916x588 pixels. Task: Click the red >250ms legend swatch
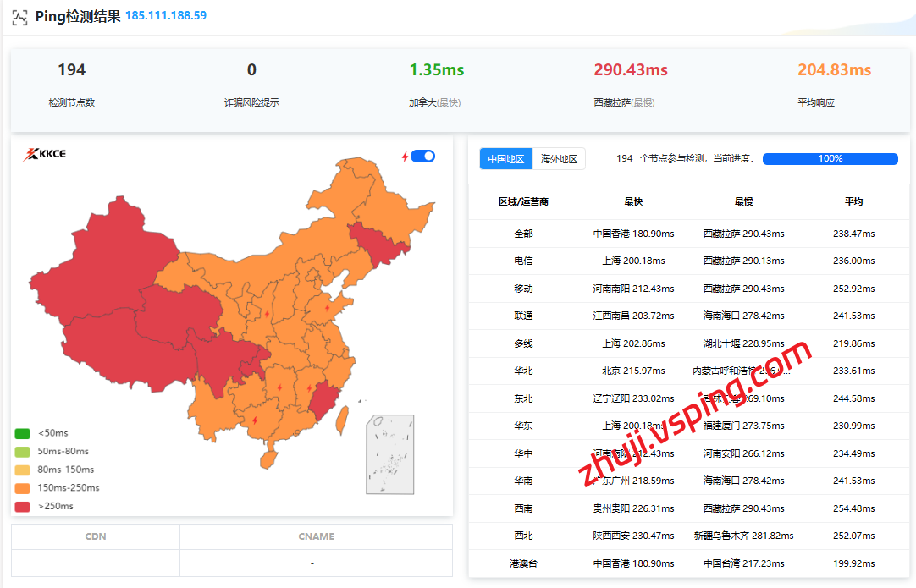(x=22, y=507)
